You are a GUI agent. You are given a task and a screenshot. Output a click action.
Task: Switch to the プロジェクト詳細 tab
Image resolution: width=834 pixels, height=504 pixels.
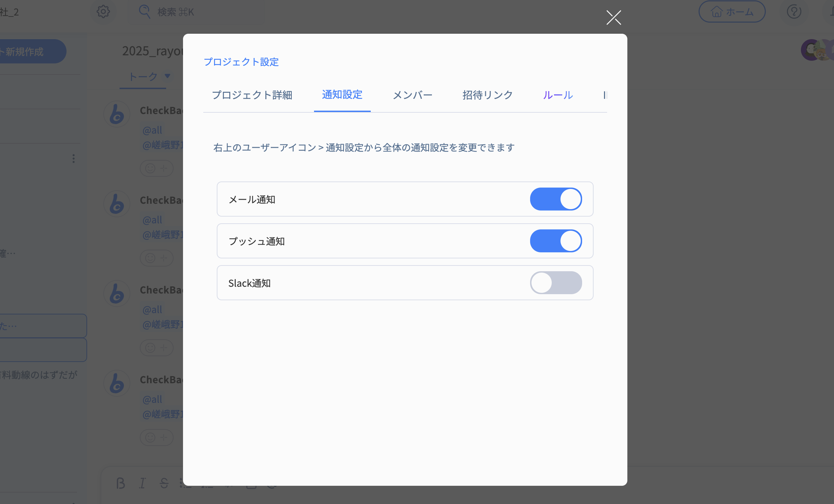(x=252, y=95)
